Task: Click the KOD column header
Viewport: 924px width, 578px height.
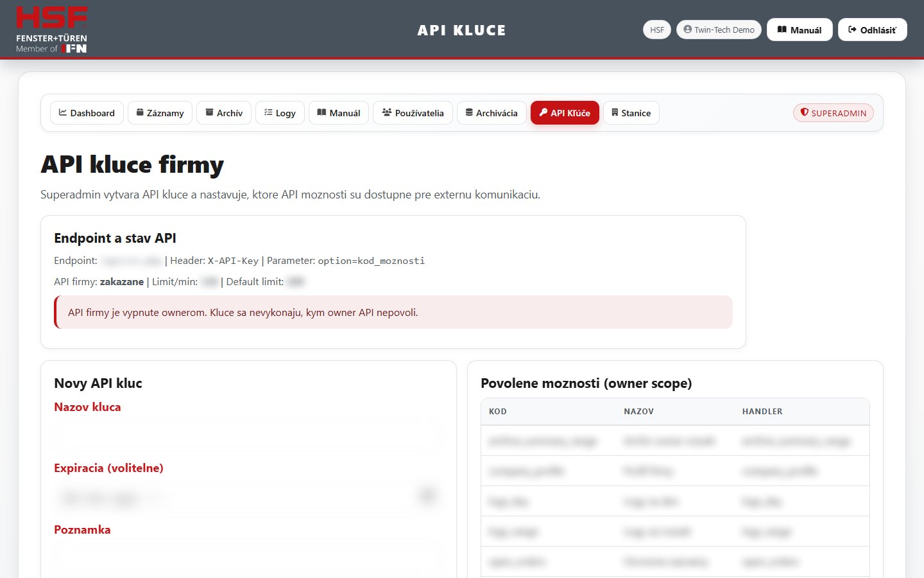Action: (498, 412)
